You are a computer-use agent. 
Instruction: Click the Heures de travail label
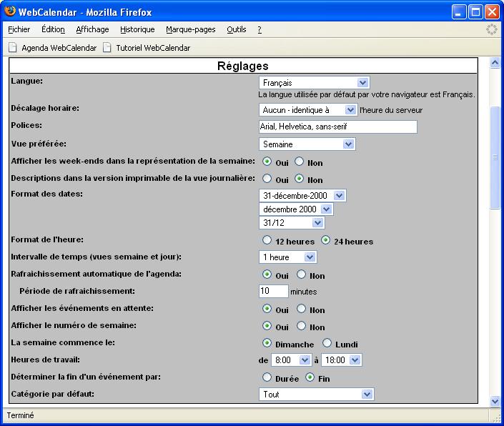tap(45, 360)
